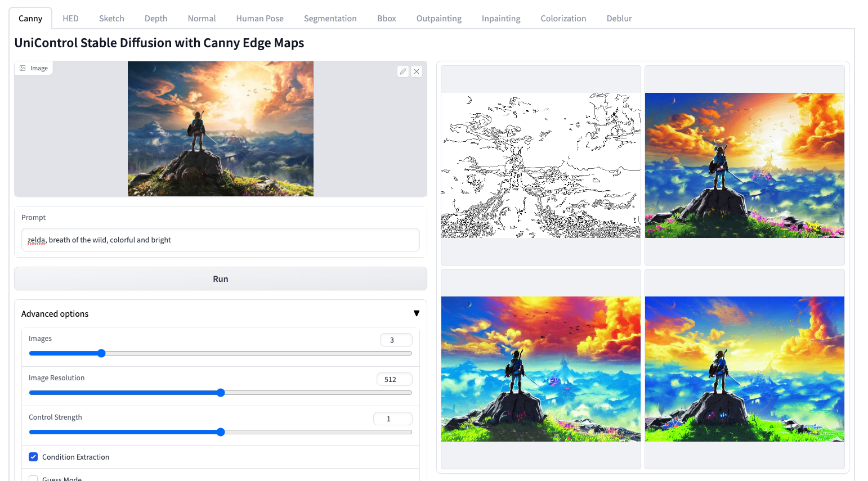Image resolution: width=868 pixels, height=481 pixels.
Task: Switch to the HED tab
Action: [x=70, y=19]
